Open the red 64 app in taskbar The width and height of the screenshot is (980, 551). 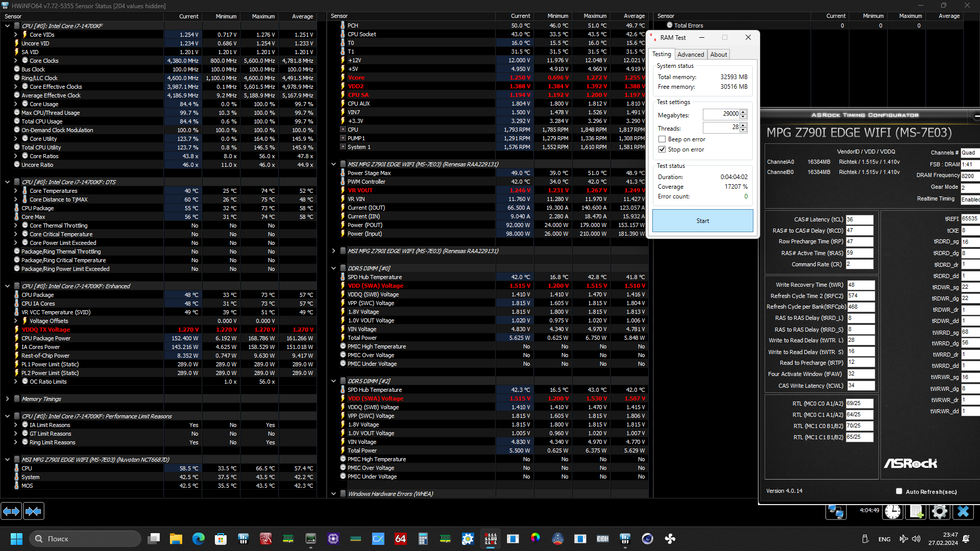[x=401, y=539]
